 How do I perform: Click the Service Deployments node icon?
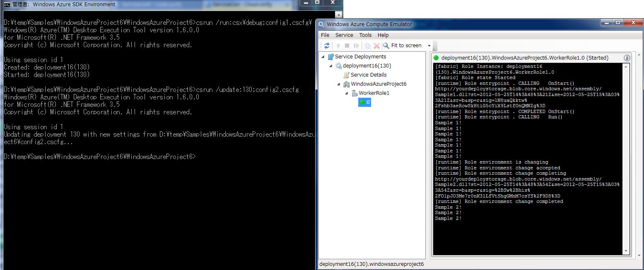click(331, 57)
